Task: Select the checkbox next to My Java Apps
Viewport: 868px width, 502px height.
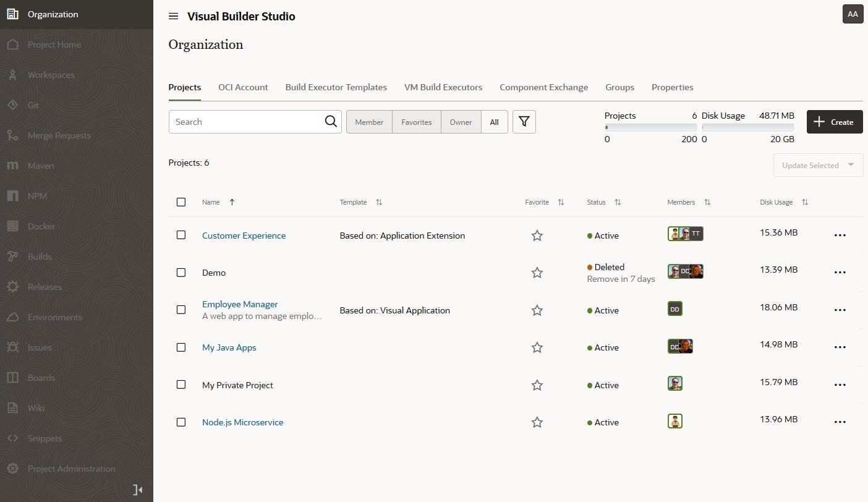Action: 181,347
